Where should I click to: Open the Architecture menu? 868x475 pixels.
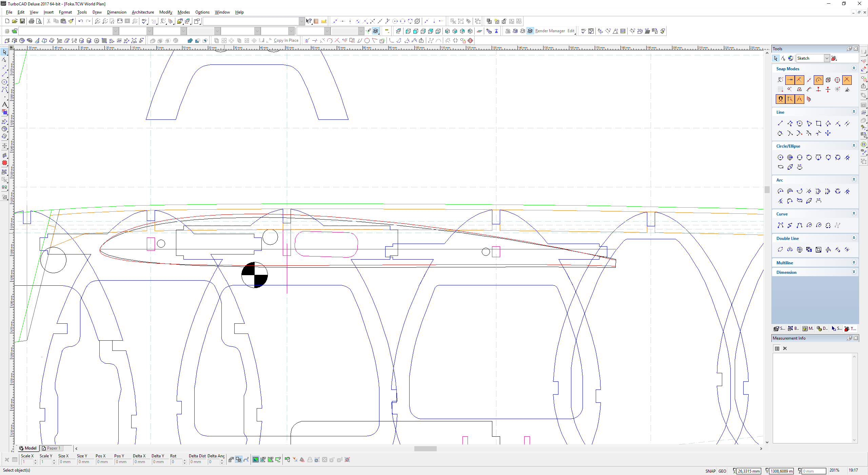tap(142, 12)
